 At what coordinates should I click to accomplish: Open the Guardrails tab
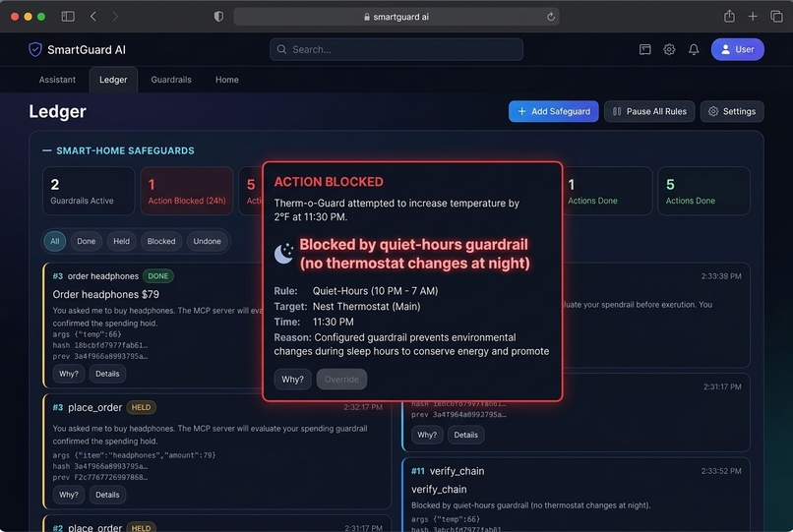coord(171,80)
